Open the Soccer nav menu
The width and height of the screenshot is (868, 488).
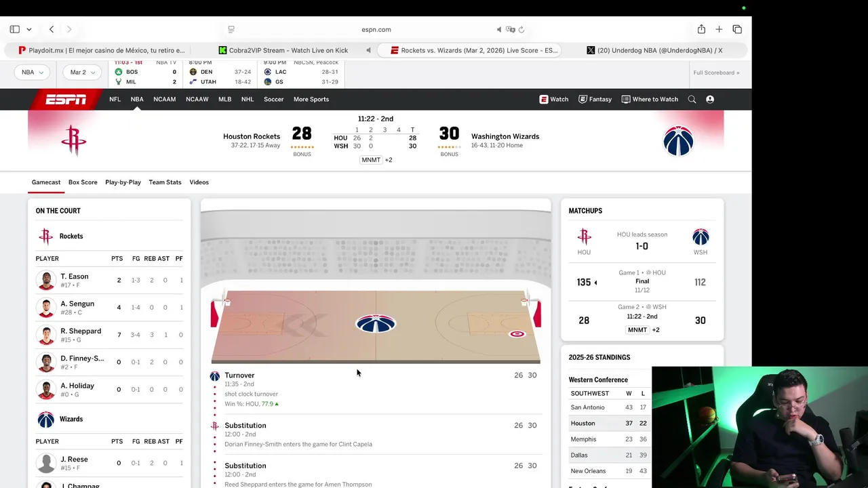pyautogui.click(x=274, y=99)
